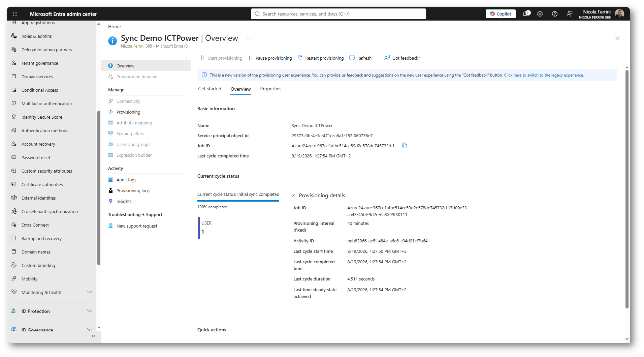This screenshot has height=357, width=644.
Task: Copy the Job ID to clipboard
Action: click(405, 146)
